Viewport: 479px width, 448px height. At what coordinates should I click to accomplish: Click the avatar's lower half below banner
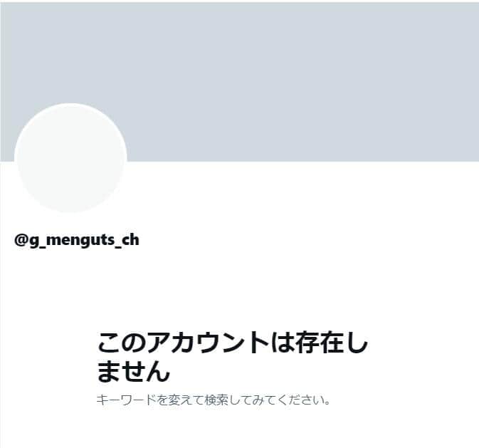point(70,187)
